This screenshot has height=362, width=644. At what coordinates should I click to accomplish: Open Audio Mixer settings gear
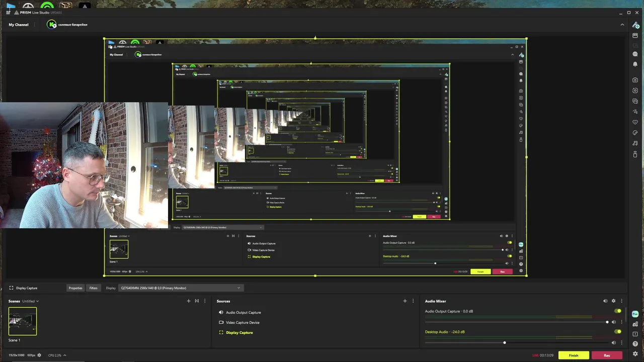click(x=613, y=301)
